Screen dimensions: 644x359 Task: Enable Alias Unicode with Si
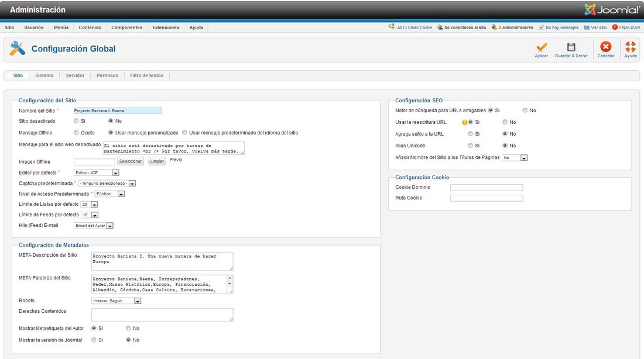(x=470, y=146)
